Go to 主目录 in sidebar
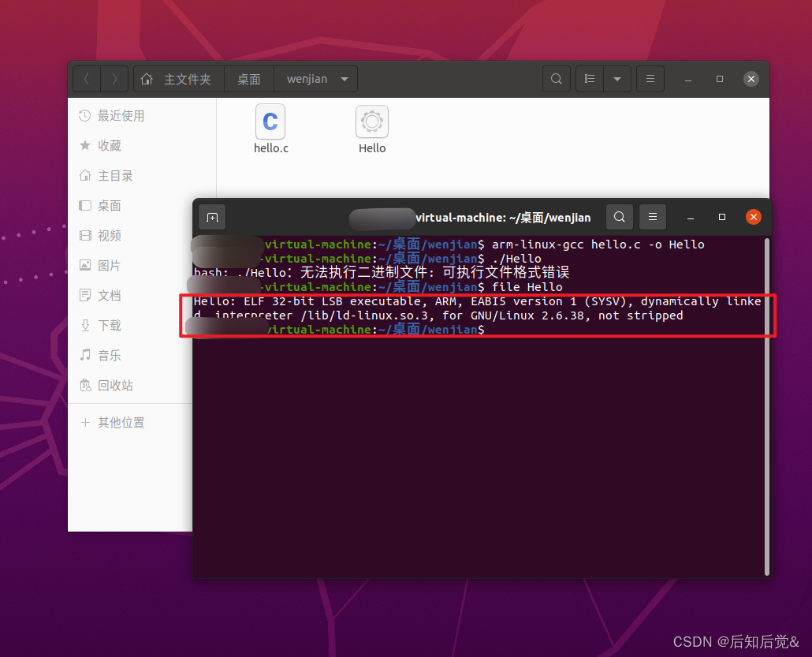Screen dimensions: 812x657 [x=142, y=176]
